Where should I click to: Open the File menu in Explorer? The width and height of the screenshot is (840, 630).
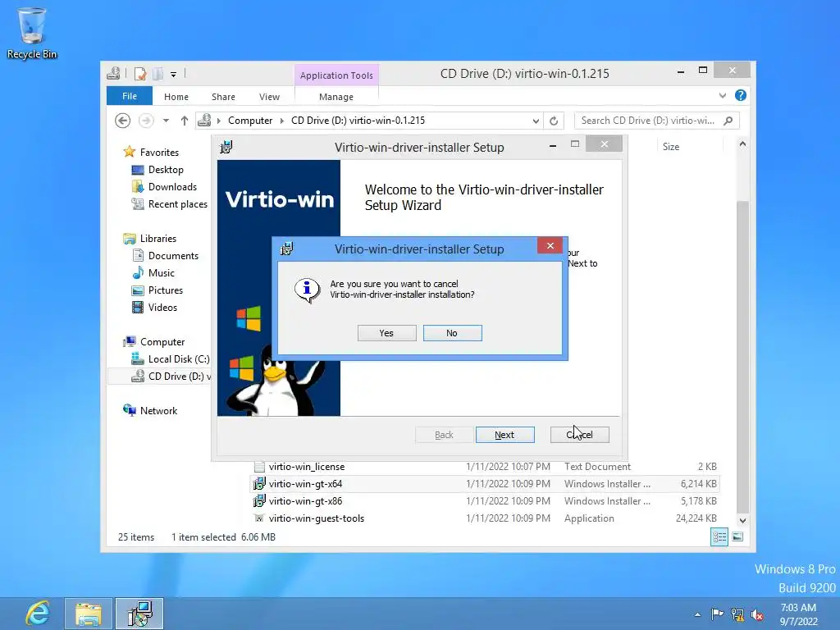[129, 96]
